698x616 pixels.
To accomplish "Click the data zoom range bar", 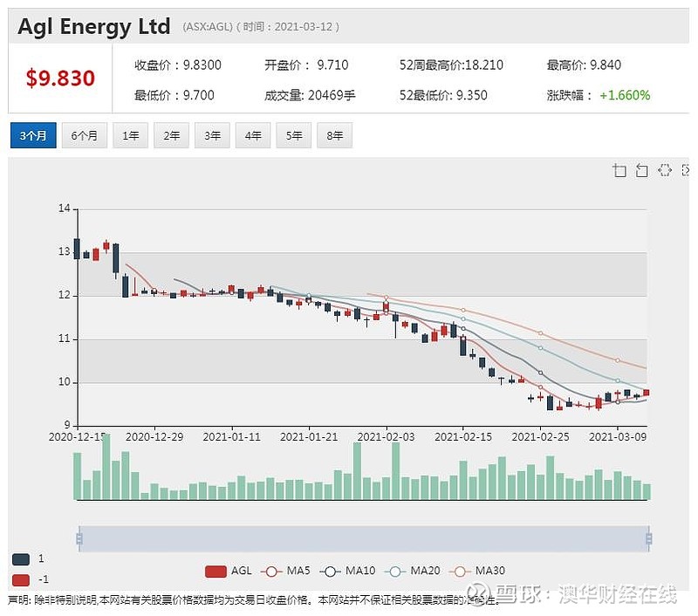I will click(x=364, y=539).
